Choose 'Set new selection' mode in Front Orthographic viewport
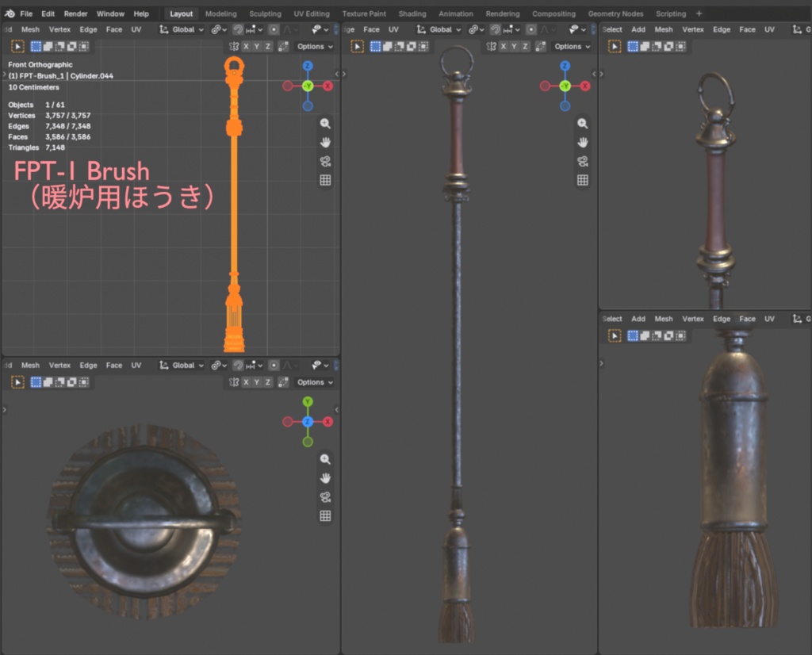812x655 pixels. [36, 47]
